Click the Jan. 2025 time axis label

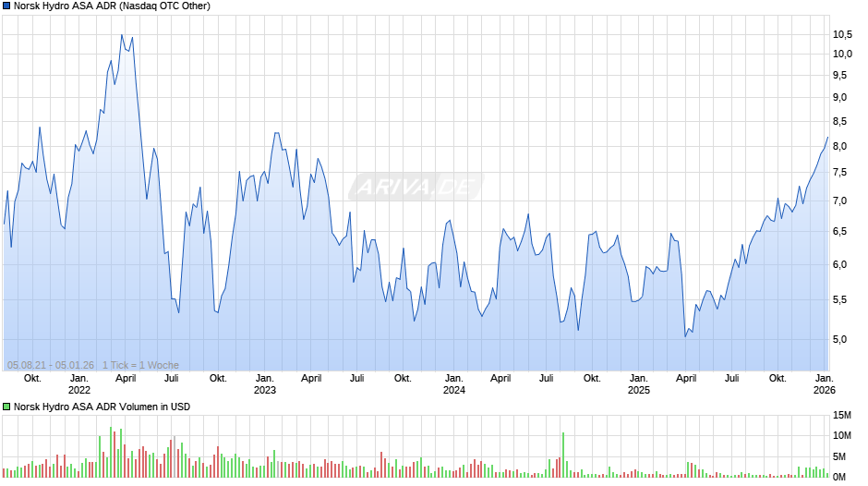point(638,384)
